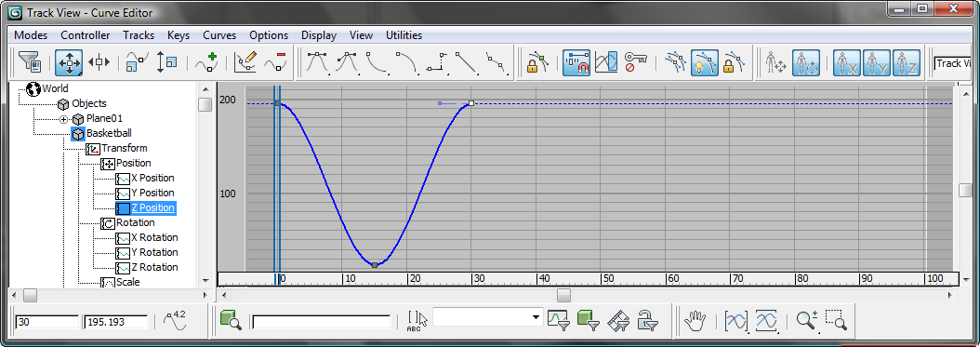Select the Add Keys tool
This screenshot has width=980, height=347.
(x=206, y=62)
